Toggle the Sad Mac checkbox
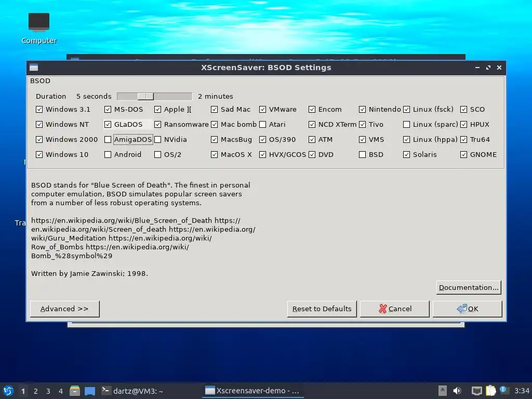 point(215,109)
